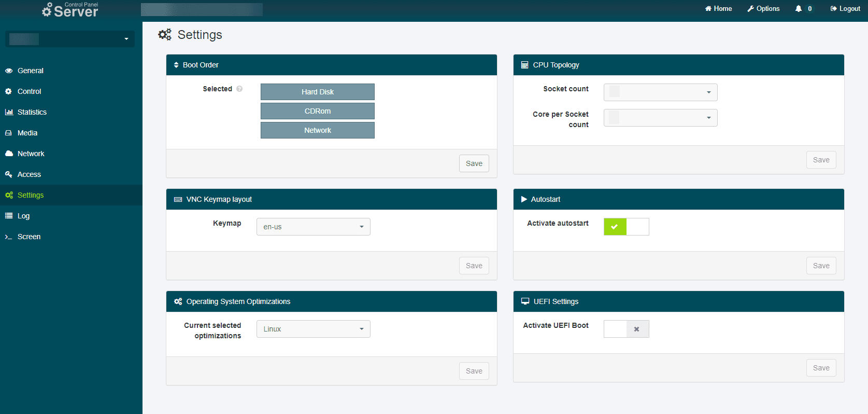
Task: Click the key icon for Access
Action: 9,174
